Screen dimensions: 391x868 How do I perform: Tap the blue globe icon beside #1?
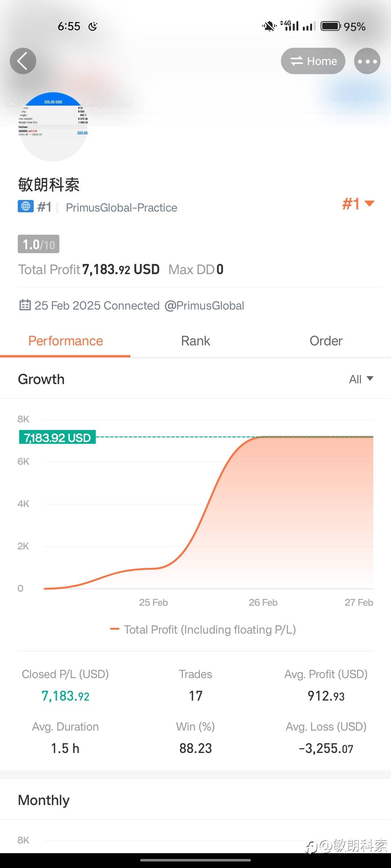coord(26,207)
